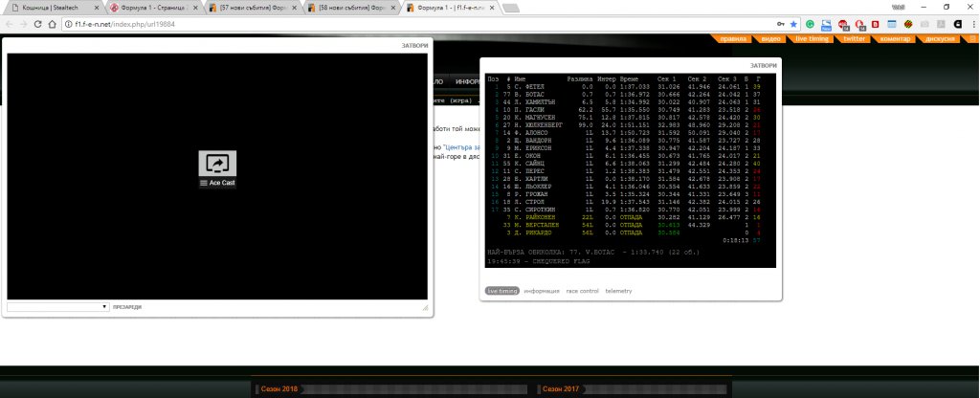Close the Кошница Stealtech tab
This screenshot has width=980, height=398.
97,8
